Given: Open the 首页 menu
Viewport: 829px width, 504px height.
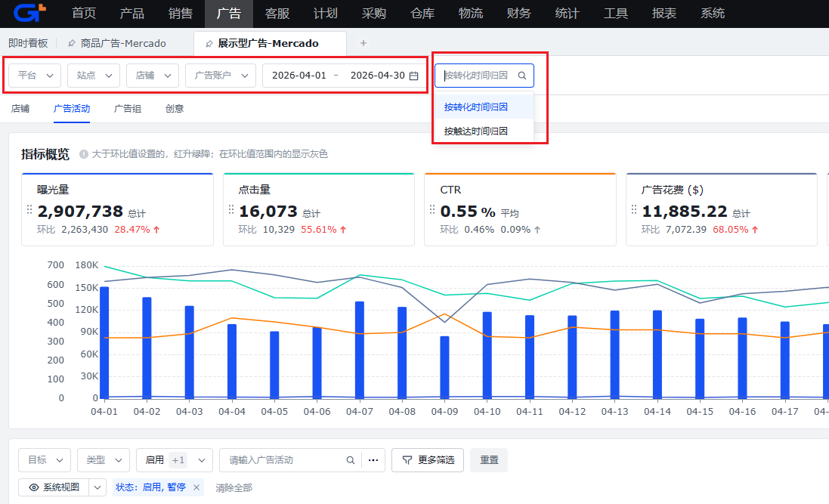Looking at the screenshot, I should [x=84, y=13].
